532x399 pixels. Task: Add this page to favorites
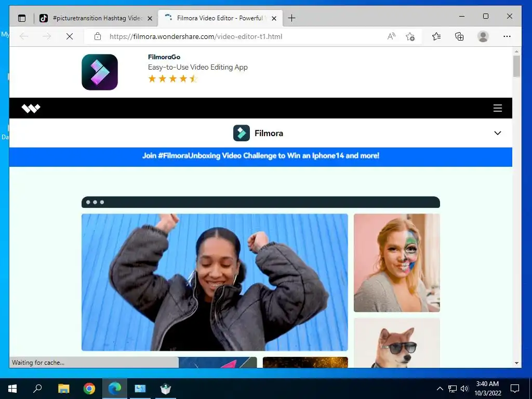coord(410,36)
